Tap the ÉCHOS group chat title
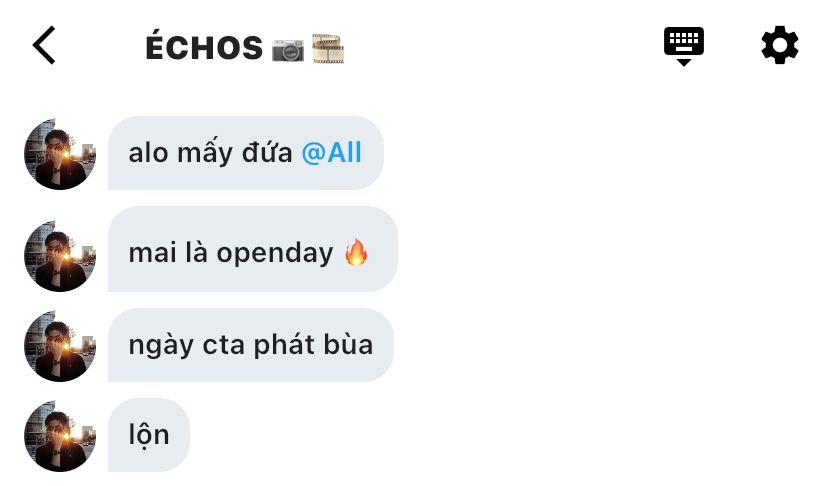The width and height of the screenshot is (828, 486). click(204, 47)
